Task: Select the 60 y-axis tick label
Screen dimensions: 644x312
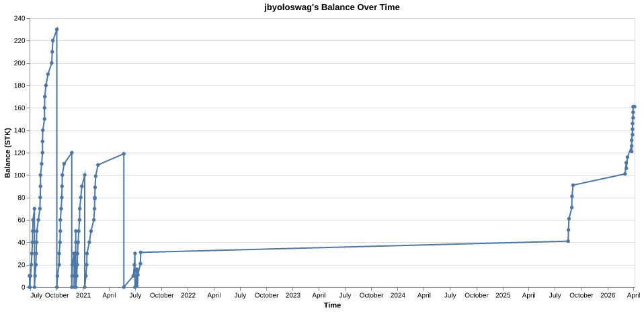Action: tap(22, 220)
